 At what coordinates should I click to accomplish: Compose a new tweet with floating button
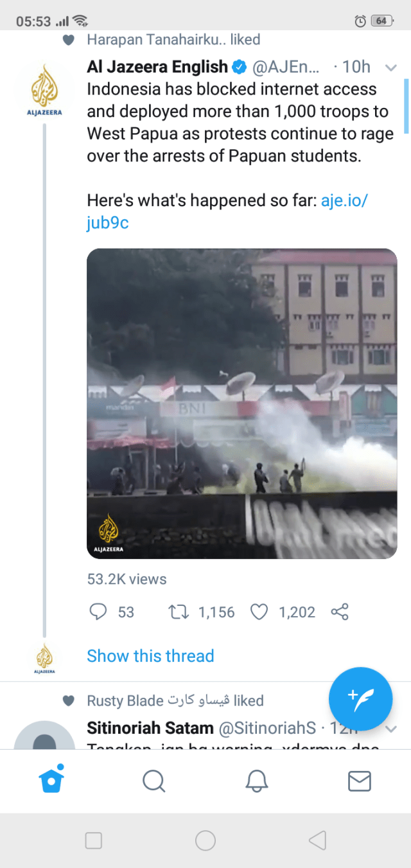pyautogui.click(x=360, y=699)
